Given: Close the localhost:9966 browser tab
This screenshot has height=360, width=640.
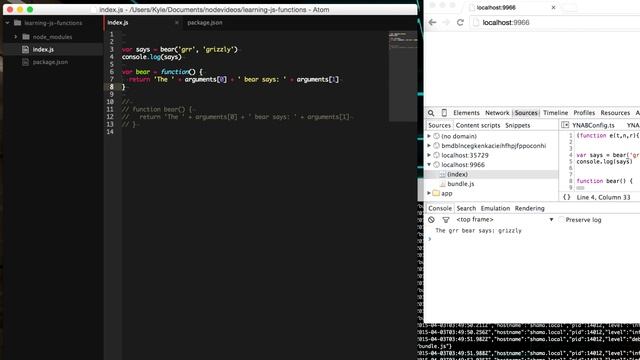Looking at the screenshot, I should [x=553, y=7].
